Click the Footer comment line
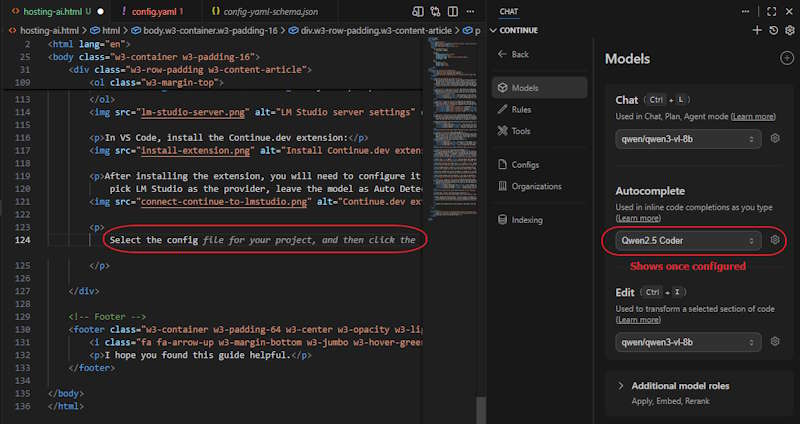Screen dimensions: 800x424 (107, 317)
